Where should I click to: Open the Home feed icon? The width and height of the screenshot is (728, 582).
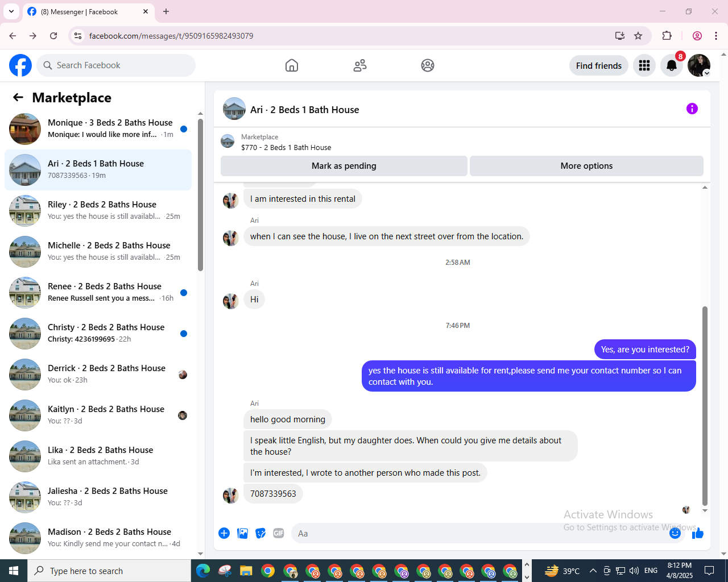pyautogui.click(x=292, y=65)
